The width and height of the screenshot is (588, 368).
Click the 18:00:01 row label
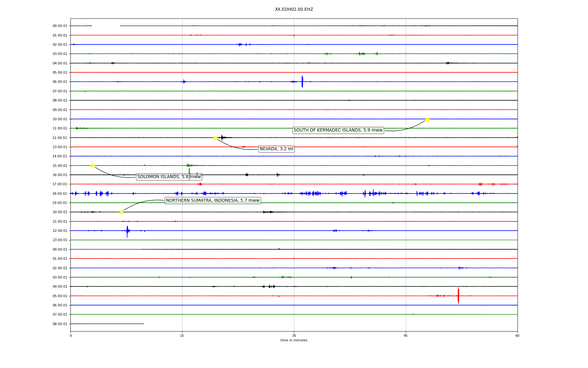[x=60, y=194]
